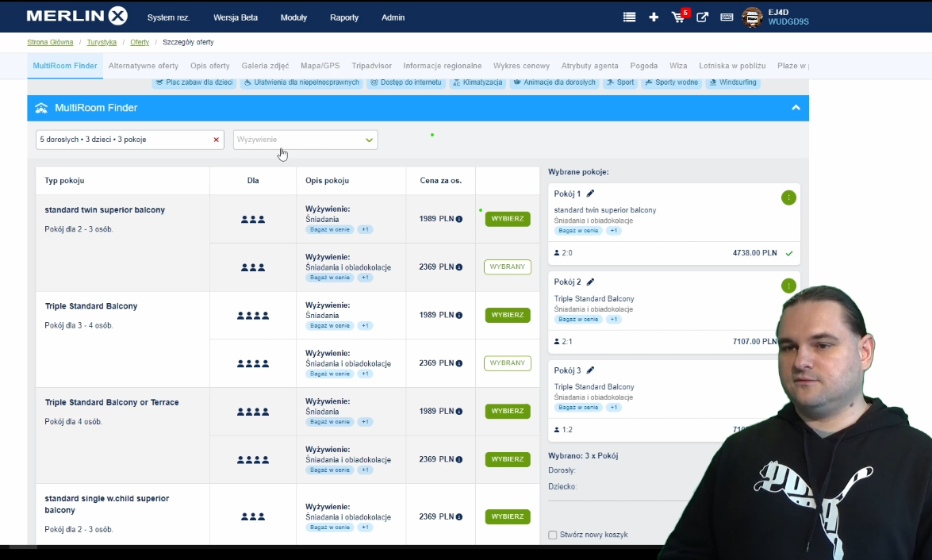This screenshot has width=932, height=560.
Task: Click the plus icon in the top bar
Action: (654, 17)
